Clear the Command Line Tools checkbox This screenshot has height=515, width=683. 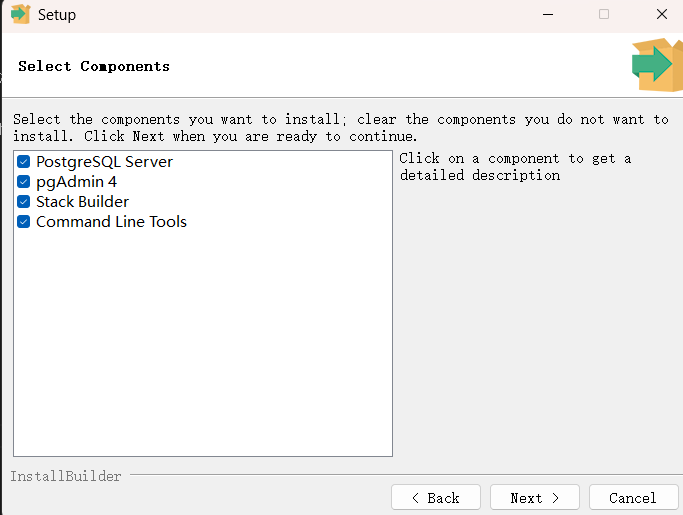(24, 222)
